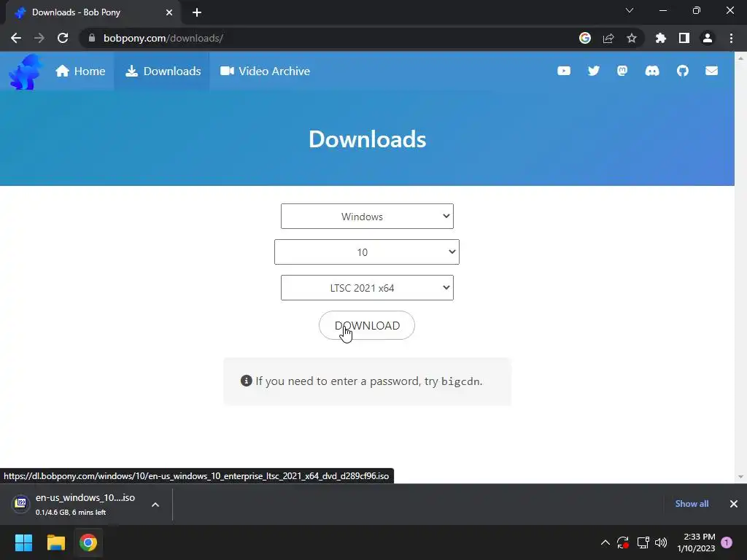Go to Home nav item
This screenshot has width=747, height=560.
(80, 71)
